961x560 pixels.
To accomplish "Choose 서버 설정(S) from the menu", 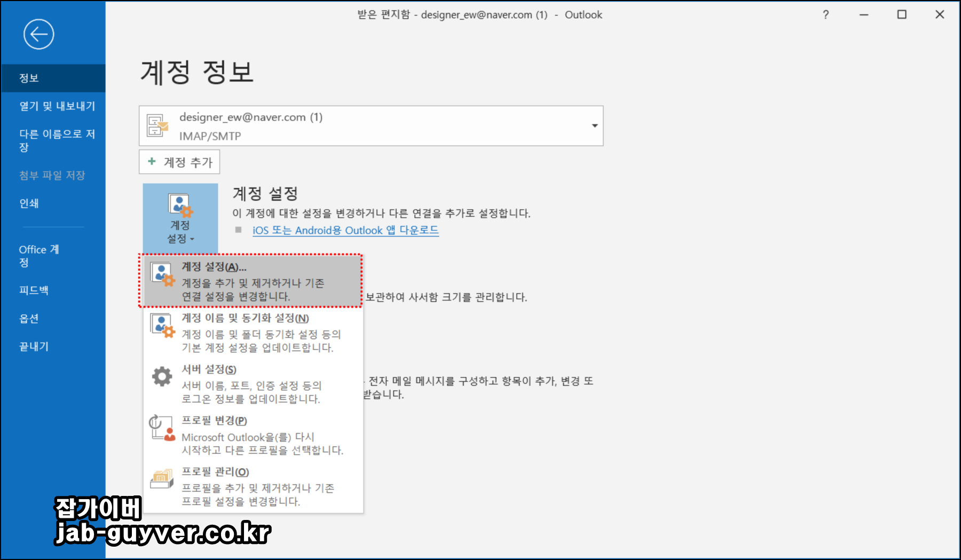I will click(x=254, y=384).
